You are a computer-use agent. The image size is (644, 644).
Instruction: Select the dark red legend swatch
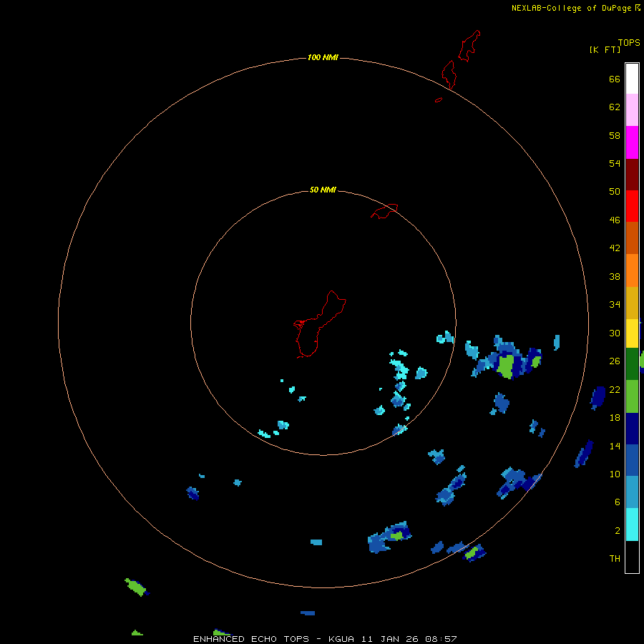pos(632,174)
